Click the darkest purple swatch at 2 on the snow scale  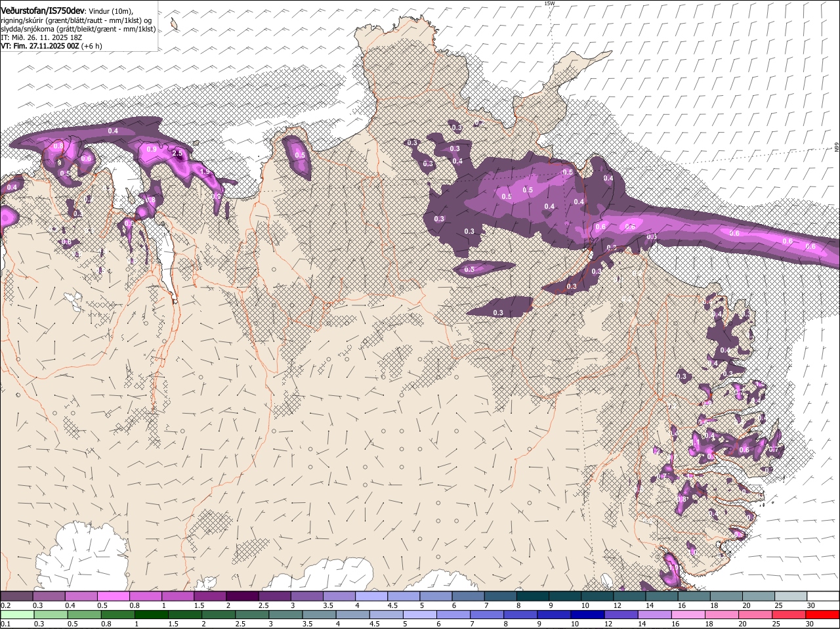pos(241,596)
